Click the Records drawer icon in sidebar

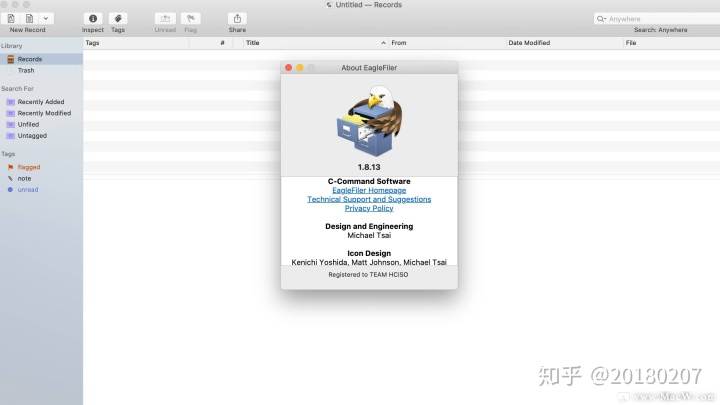coord(11,59)
